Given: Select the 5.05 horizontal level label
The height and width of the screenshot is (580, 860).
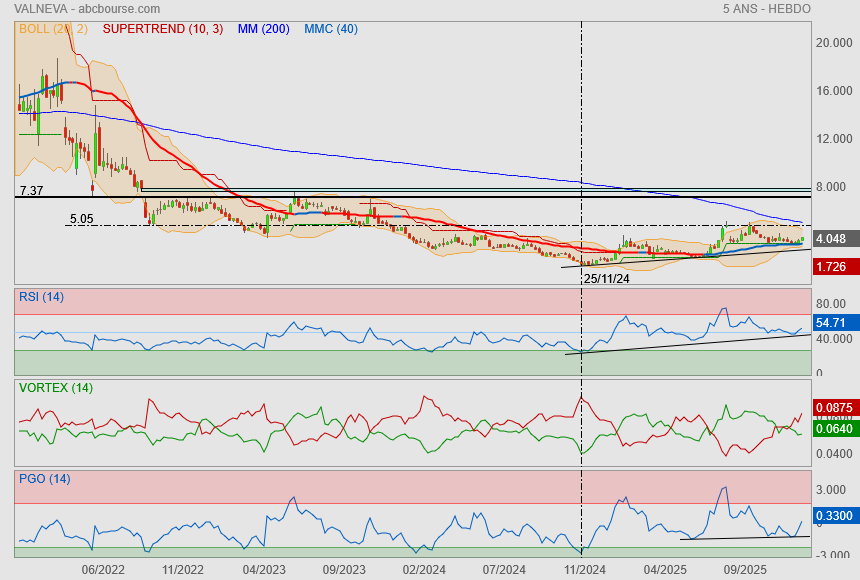Looking at the screenshot, I should pyautogui.click(x=81, y=218).
